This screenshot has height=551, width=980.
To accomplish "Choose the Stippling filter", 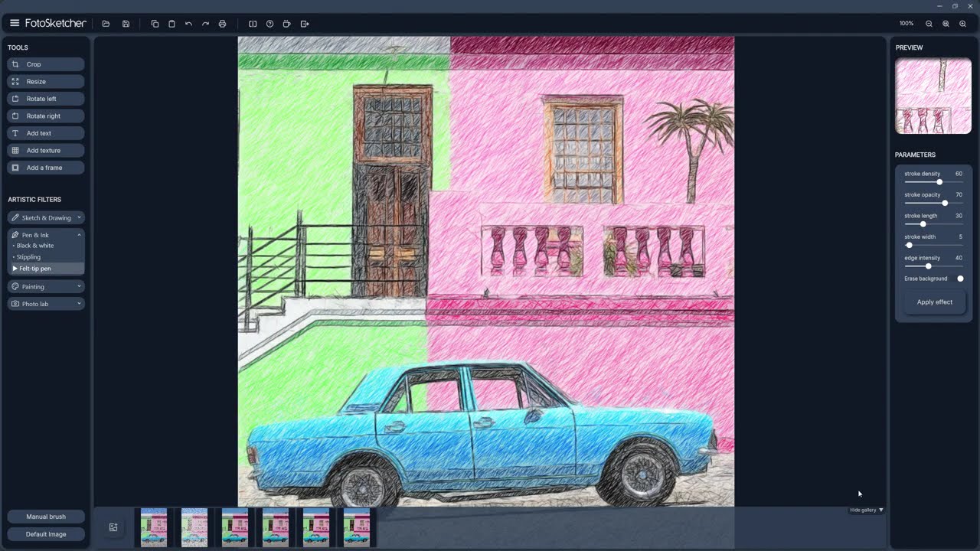I will click(28, 257).
